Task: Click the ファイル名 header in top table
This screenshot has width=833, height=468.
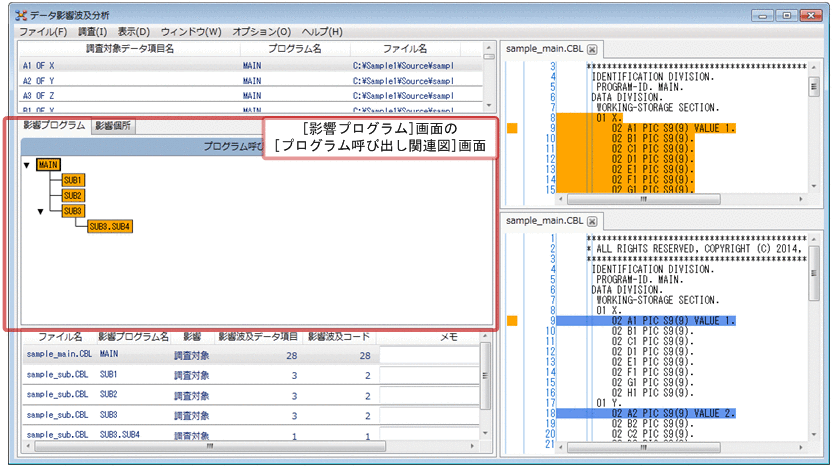Action: 405,49
